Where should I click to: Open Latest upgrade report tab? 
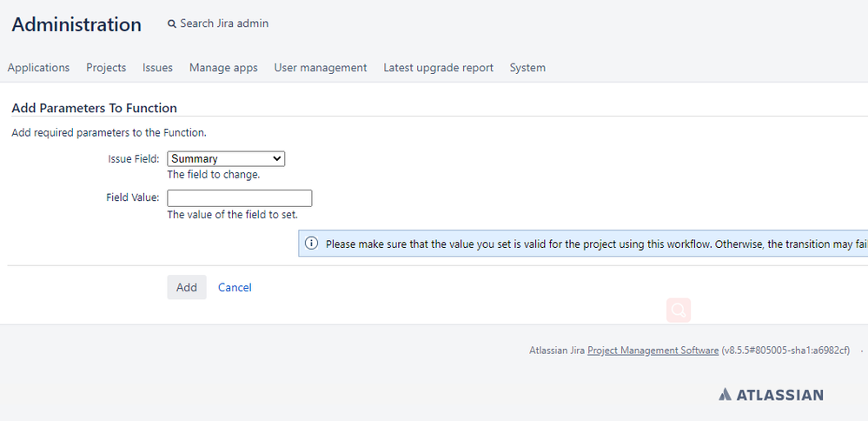tap(439, 68)
